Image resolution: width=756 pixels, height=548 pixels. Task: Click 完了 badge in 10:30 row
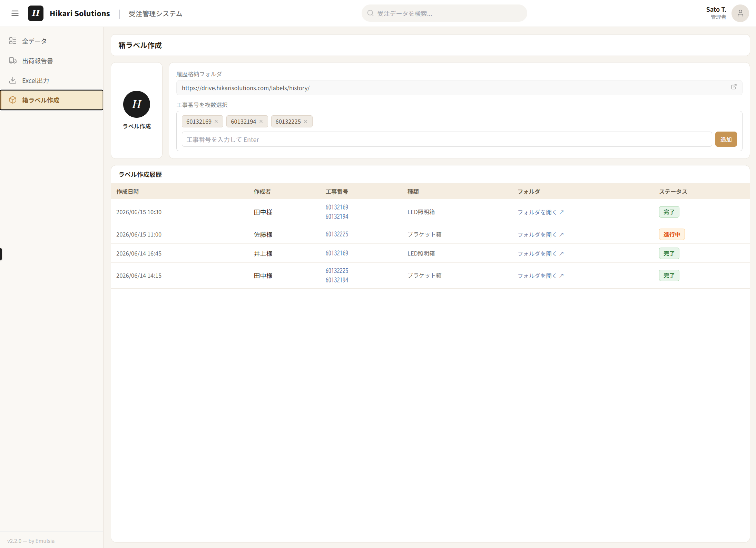(669, 212)
